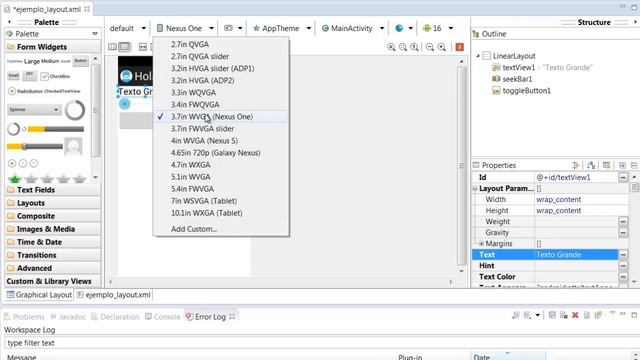Choose 3.3in WQVGA screen option

point(221,92)
